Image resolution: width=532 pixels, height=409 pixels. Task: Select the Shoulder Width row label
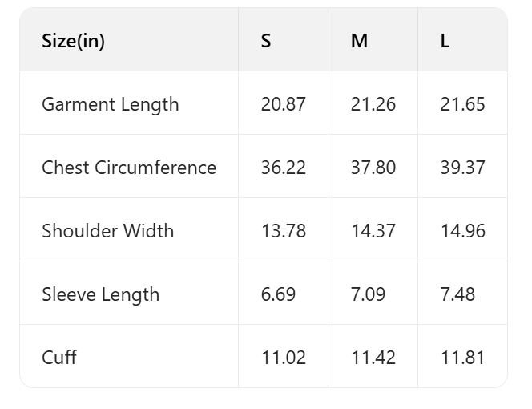(107, 231)
